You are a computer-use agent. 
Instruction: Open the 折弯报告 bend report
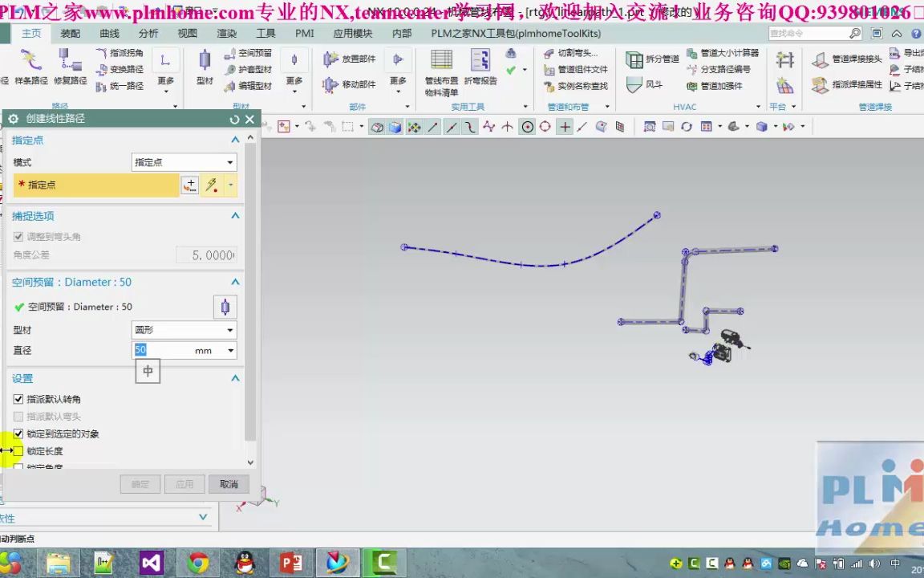(x=480, y=67)
